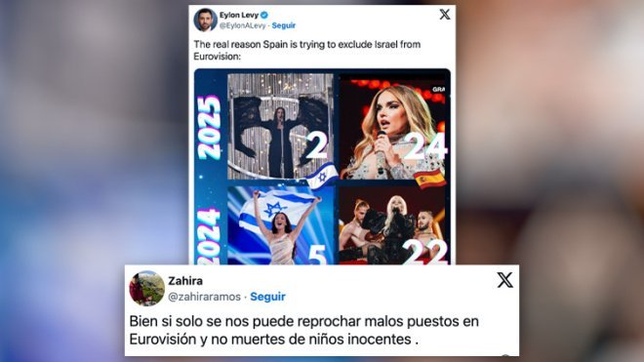Click the Israeli flag icon in the 2025 panel
644x362 pixels.
pyautogui.click(x=322, y=177)
